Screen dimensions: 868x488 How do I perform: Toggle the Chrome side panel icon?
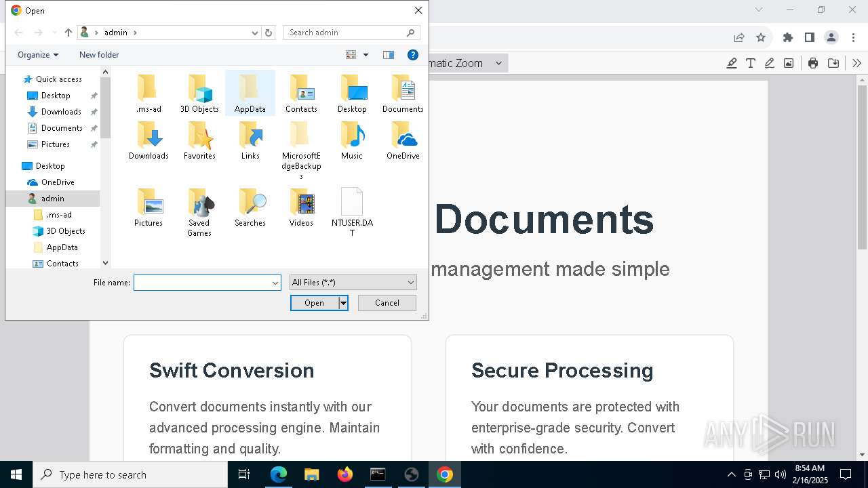[809, 37]
